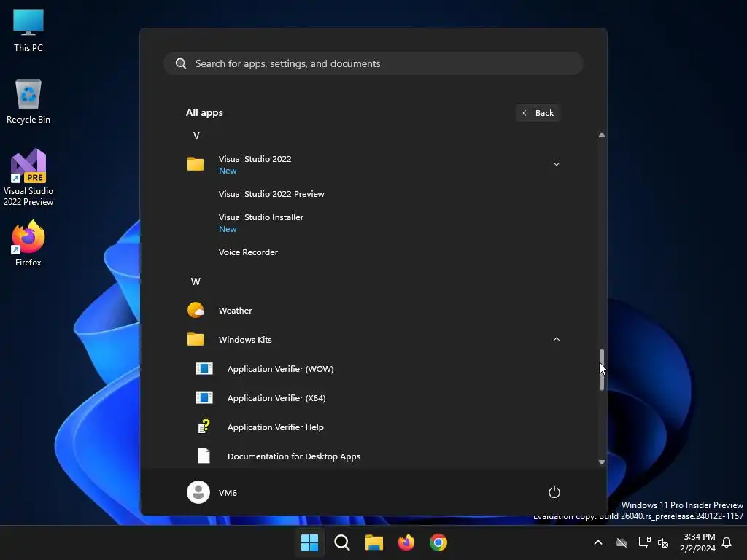Go Back from All apps
The image size is (747, 560).
tap(538, 113)
